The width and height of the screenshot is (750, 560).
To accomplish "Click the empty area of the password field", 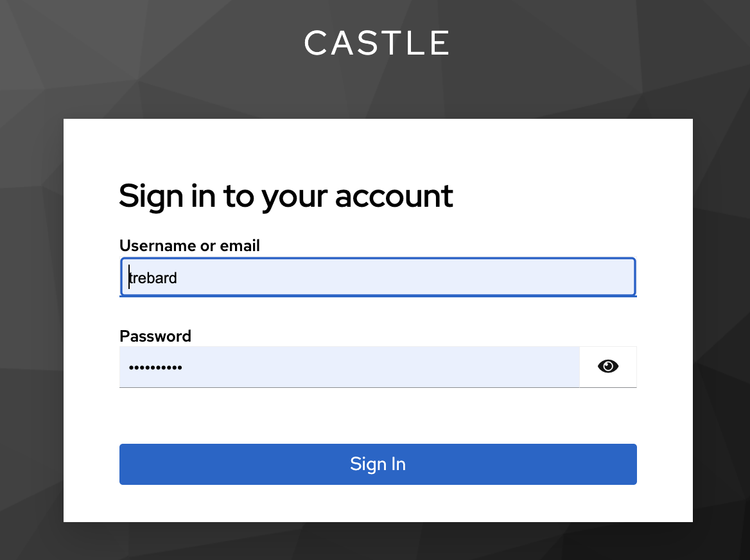I will click(x=417, y=367).
